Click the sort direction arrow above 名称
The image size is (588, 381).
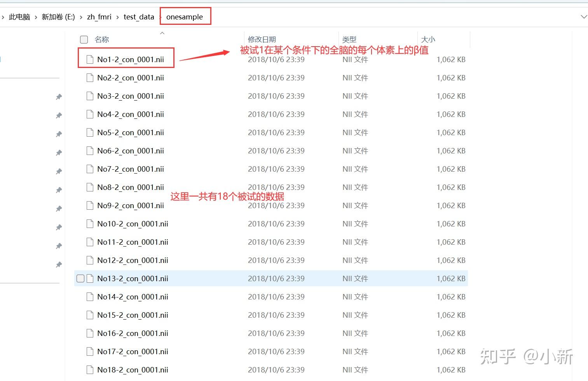coord(162,33)
